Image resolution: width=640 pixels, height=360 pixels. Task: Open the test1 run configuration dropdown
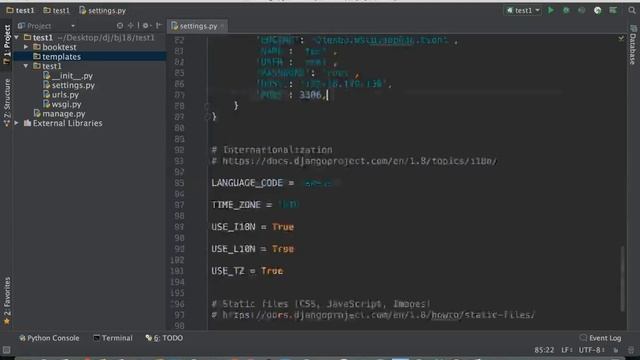(523, 10)
